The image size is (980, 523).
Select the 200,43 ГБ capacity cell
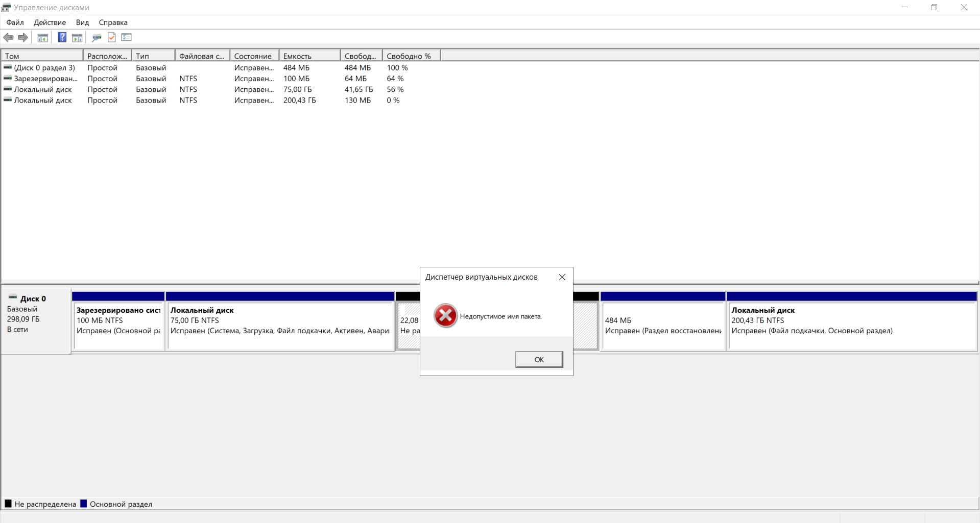point(299,100)
